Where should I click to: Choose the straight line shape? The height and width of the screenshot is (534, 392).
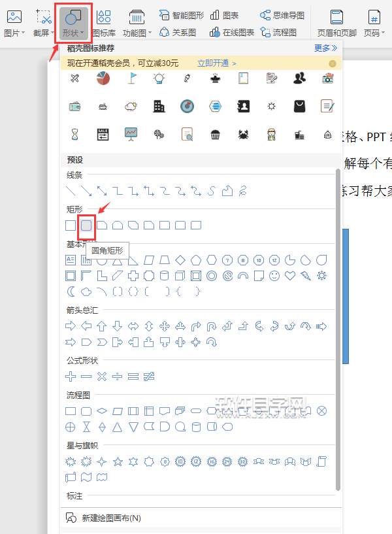pos(71,191)
